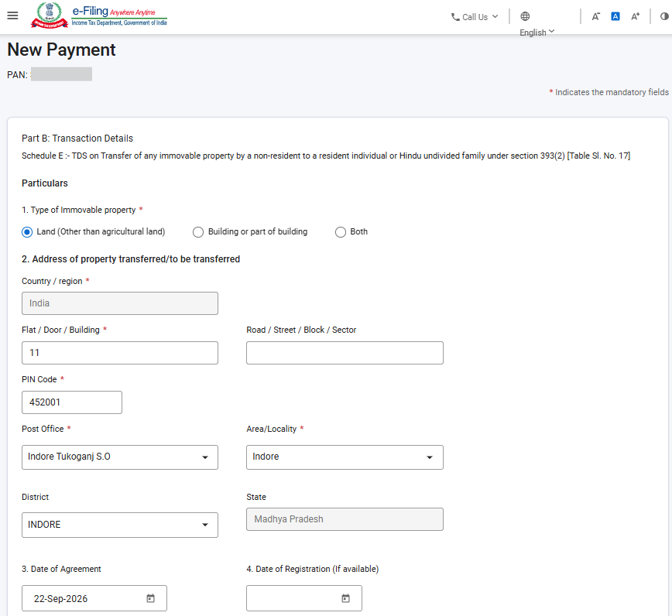Select Land (Other than agricultural land) radio
Viewport: 672px width, 616px height.
pos(27,232)
